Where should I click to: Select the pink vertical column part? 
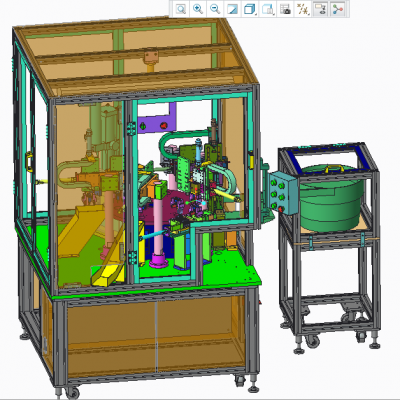(158, 230)
